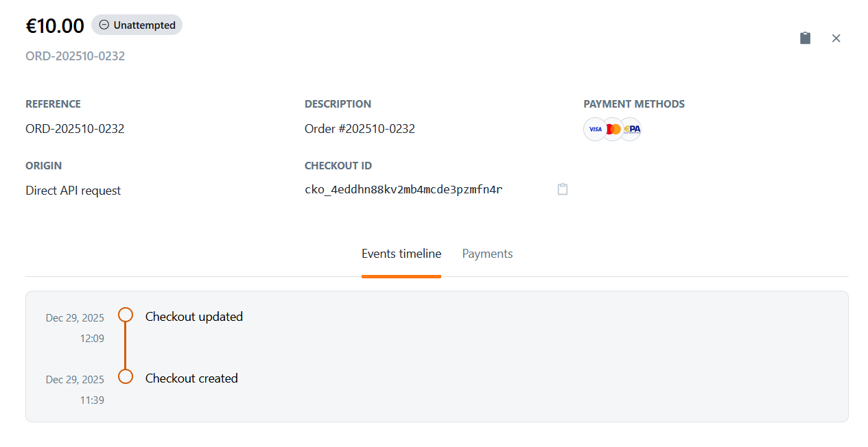Switch to the Payments tab
868x447 pixels.
point(487,253)
